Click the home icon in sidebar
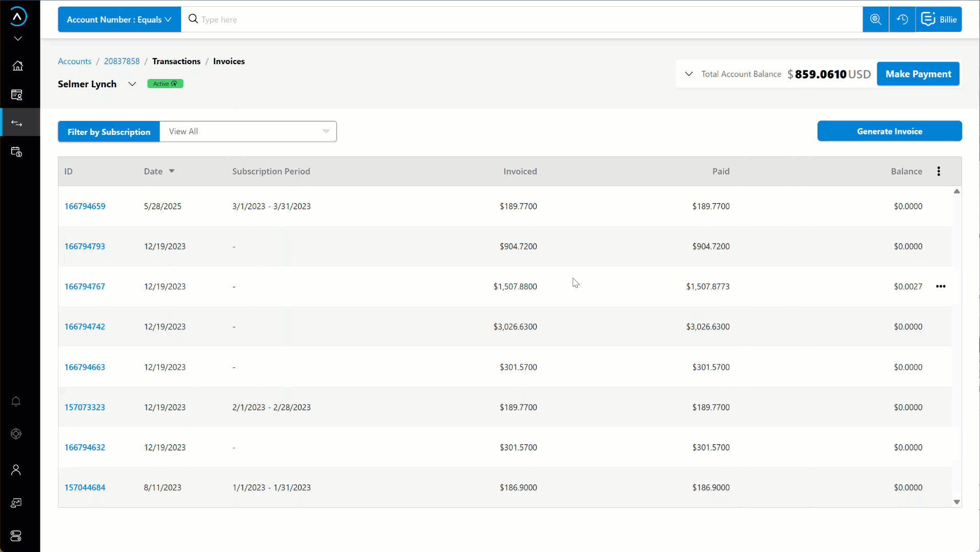 [17, 66]
